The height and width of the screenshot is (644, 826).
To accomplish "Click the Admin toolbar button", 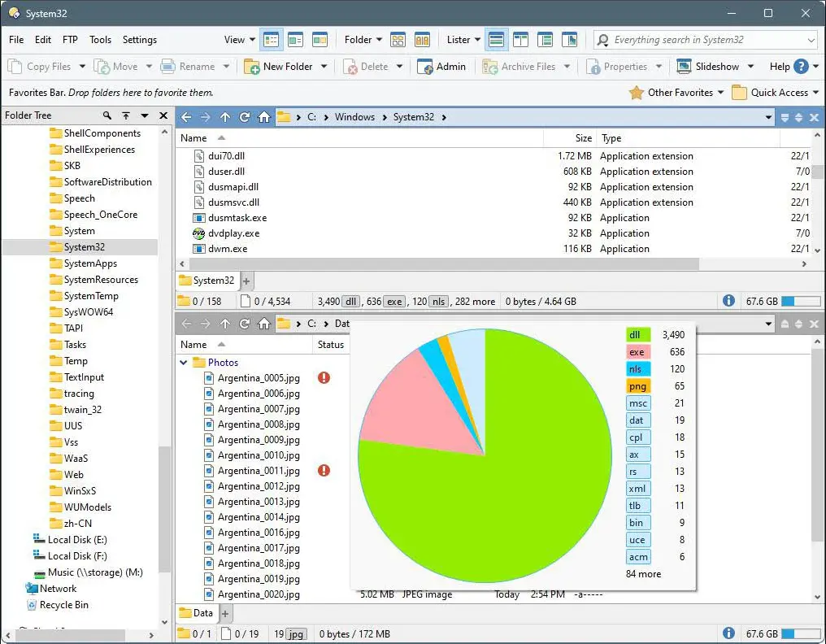I will pos(441,67).
